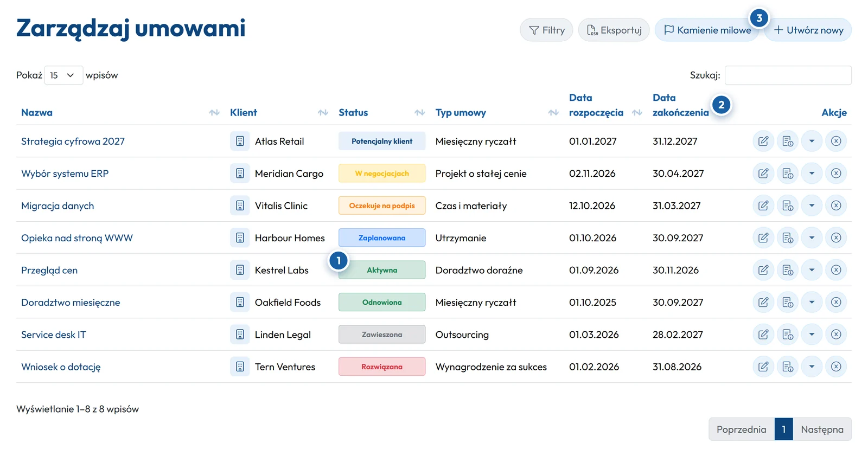Click Kestrel Labs client icon
This screenshot has width=868, height=456.
240,270
